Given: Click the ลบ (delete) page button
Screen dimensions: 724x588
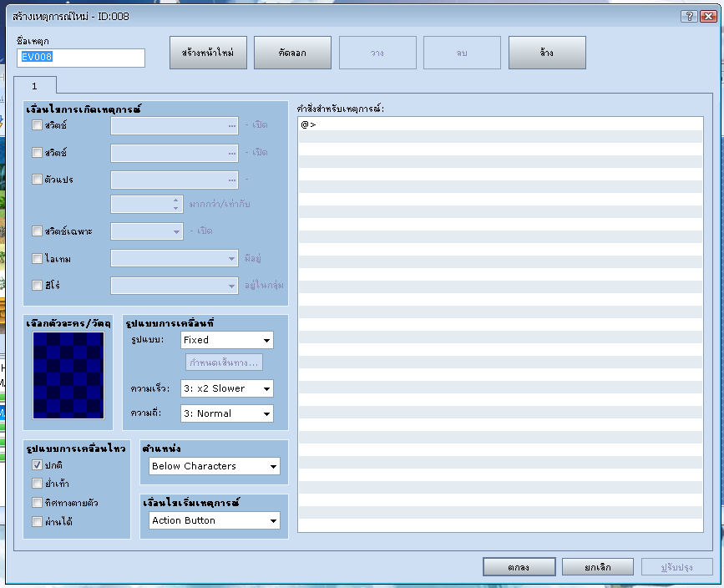Looking at the screenshot, I should 462,53.
